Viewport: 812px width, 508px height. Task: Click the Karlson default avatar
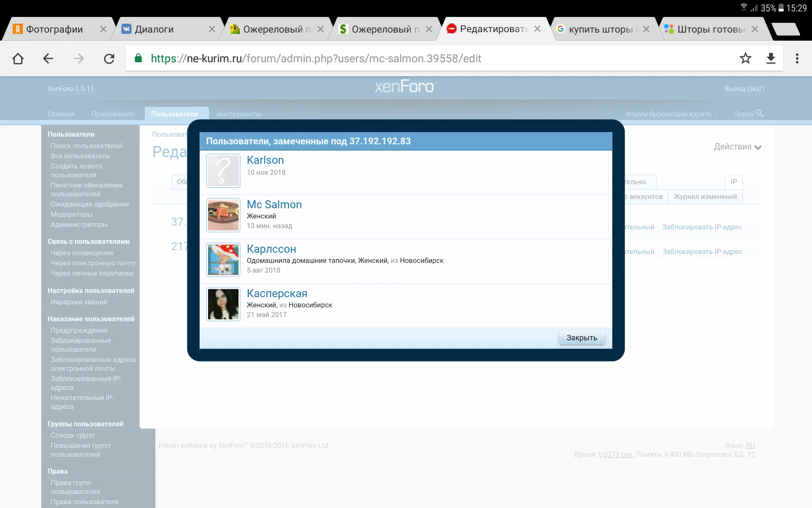coord(223,171)
